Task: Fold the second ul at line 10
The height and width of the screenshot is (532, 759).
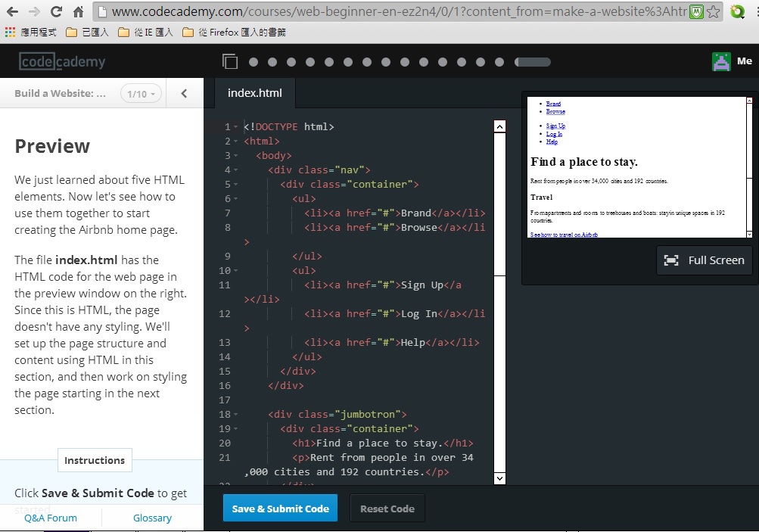Action: click(236, 271)
